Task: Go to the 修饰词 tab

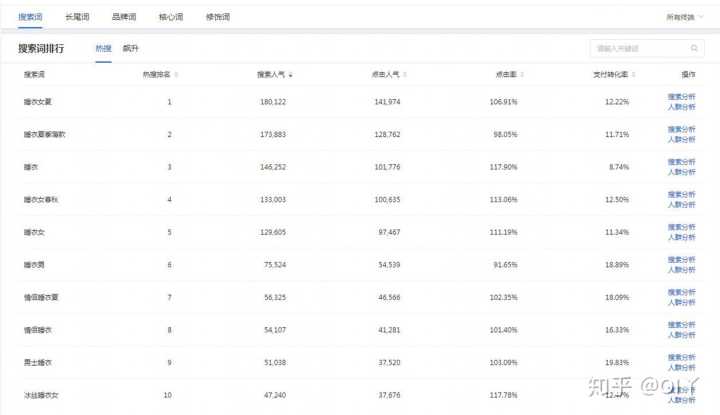Action: tap(218, 17)
